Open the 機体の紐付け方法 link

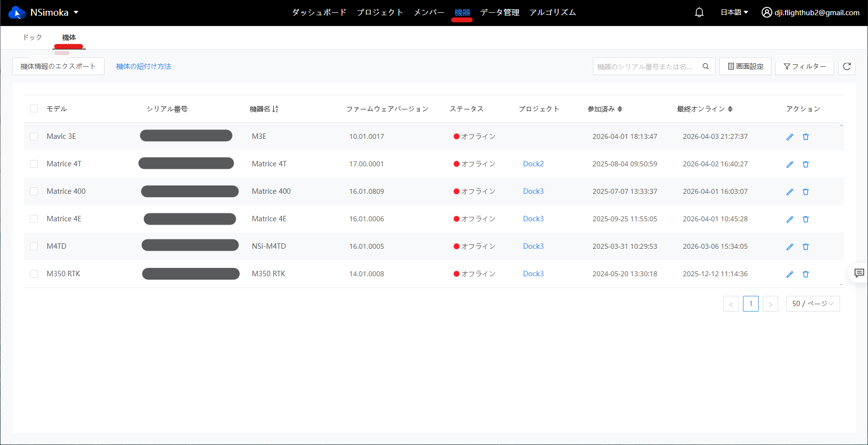pyautogui.click(x=144, y=66)
